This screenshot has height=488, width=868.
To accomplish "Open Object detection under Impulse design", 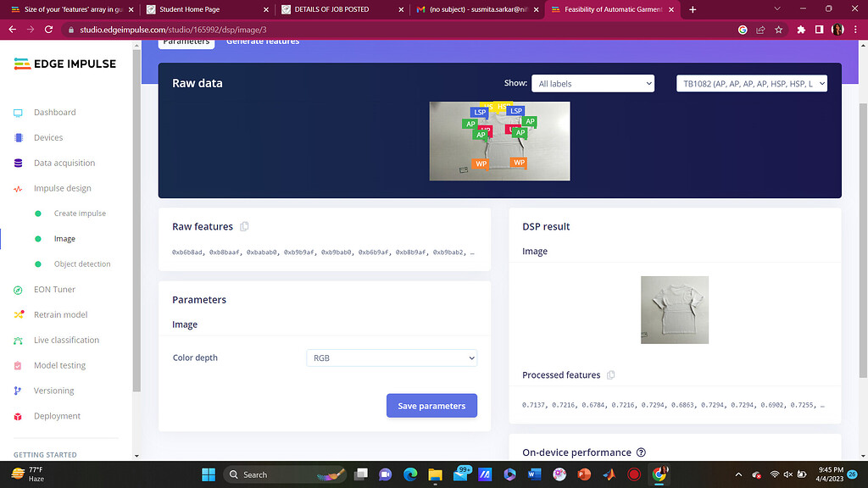I will [x=82, y=264].
